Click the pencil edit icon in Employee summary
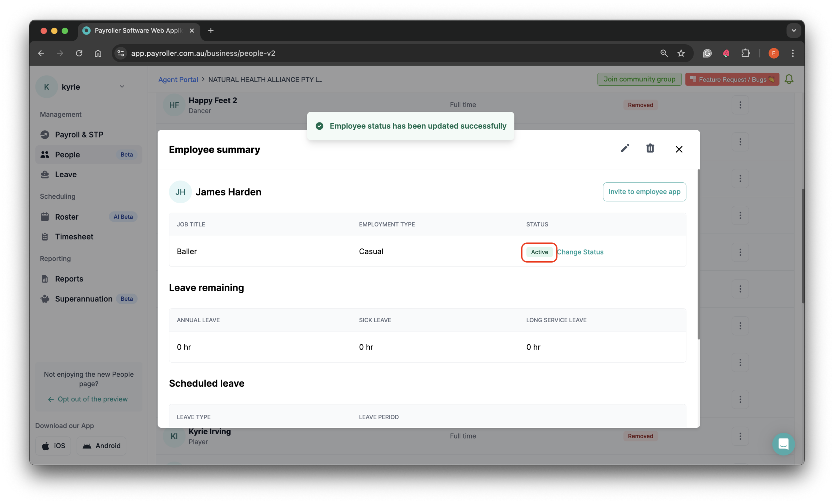 tap(625, 148)
